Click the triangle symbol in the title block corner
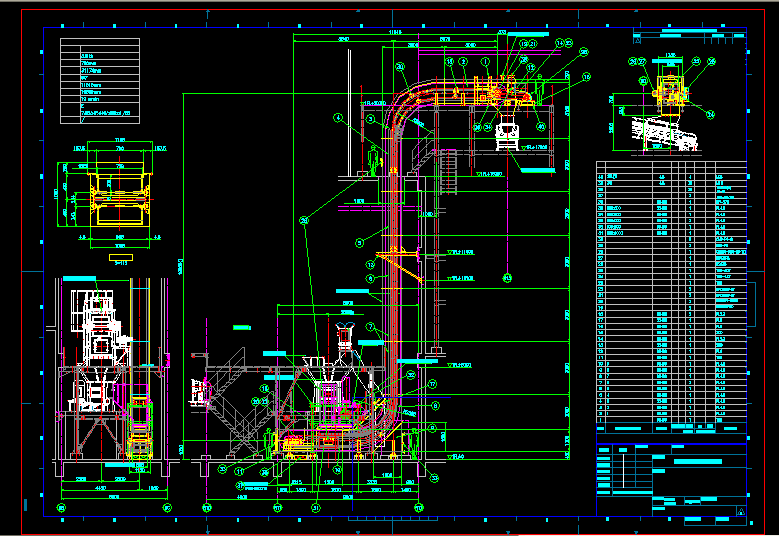This screenshot has width=779, height=536. point(740,513)
